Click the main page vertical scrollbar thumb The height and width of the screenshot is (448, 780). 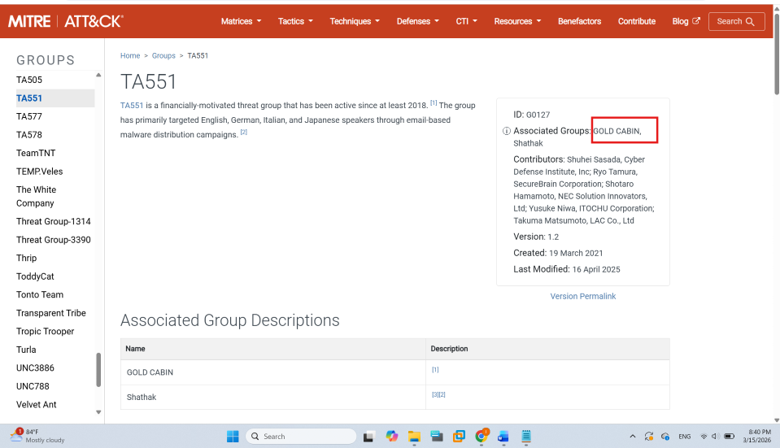(777, 54)
